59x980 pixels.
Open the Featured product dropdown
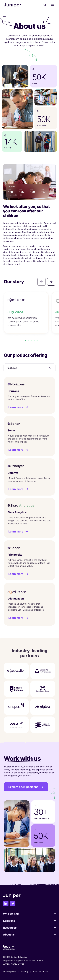click(29, 368)
